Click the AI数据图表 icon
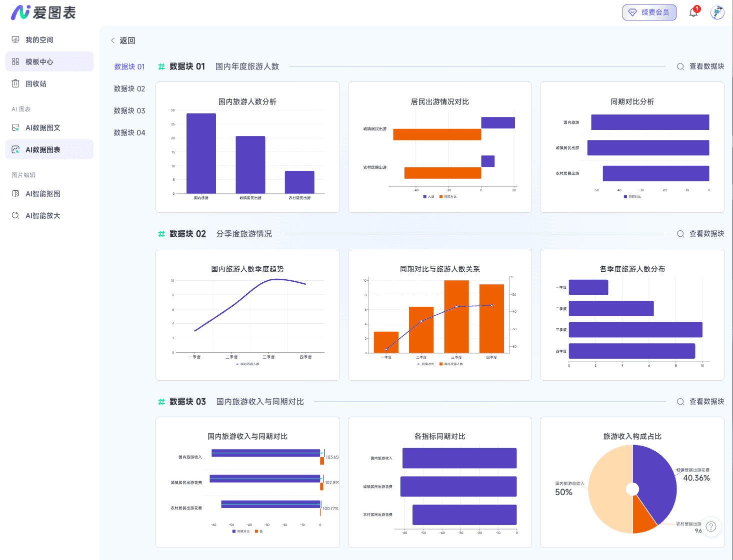This screenshot has width=733, height=560. click(x=15, y=149)
